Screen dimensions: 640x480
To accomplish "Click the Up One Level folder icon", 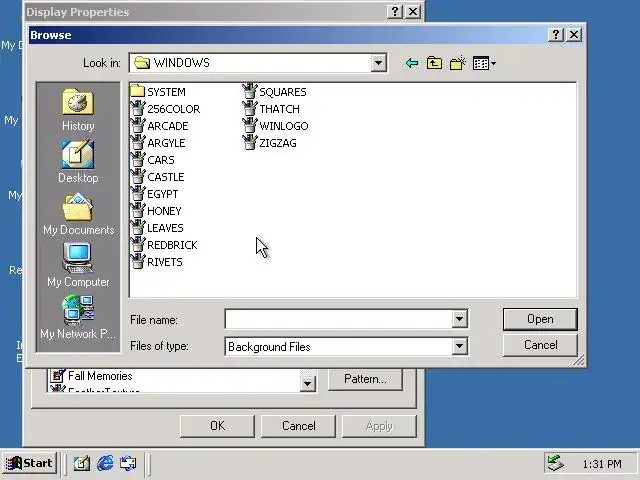I will (434, 63).
